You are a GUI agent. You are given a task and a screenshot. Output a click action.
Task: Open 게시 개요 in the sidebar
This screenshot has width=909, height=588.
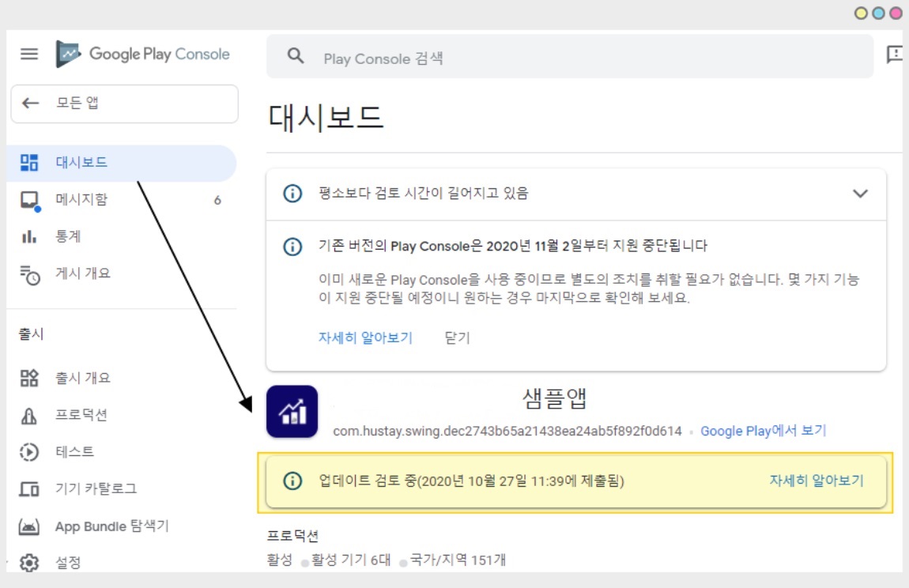tap(122, 273)
